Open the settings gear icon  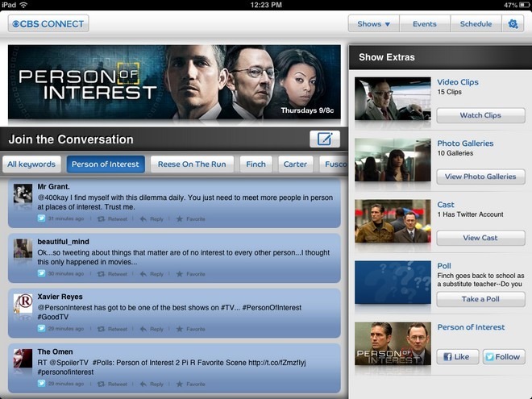coord(513,23)
